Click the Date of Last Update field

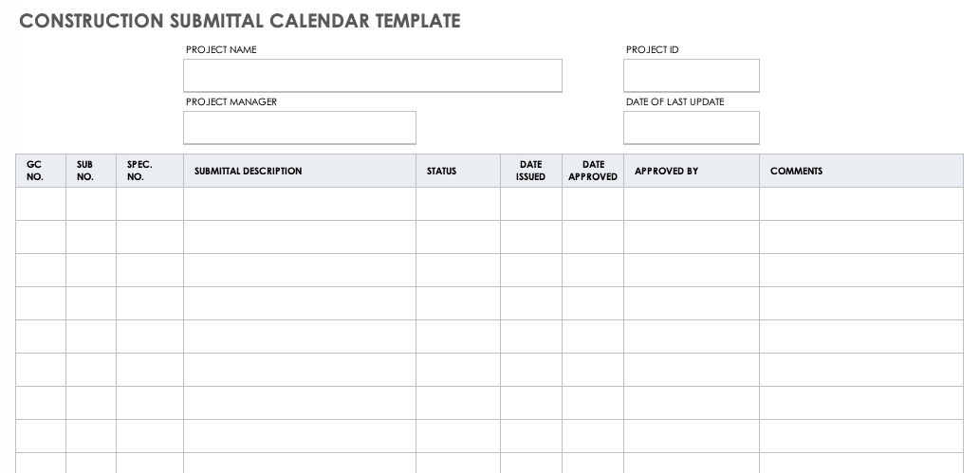[x=691, y=128]
